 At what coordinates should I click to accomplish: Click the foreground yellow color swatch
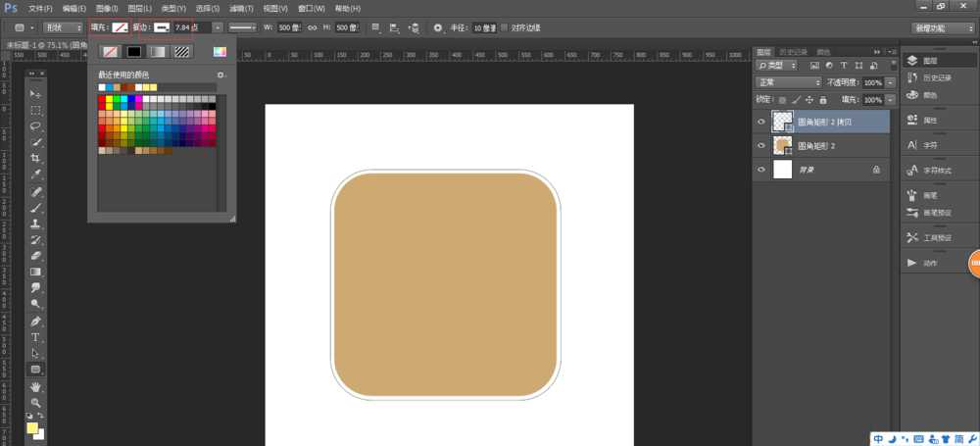pyautogui.click(x=32, y=428)
